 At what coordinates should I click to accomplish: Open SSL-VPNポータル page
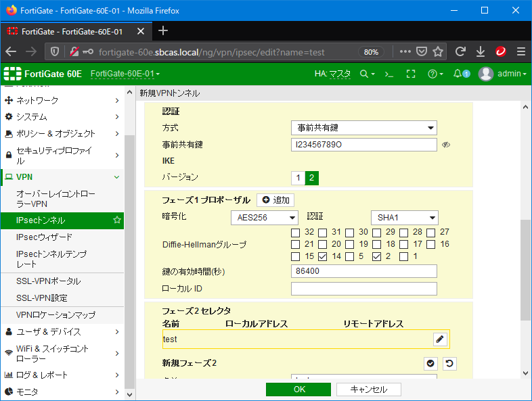(62, 281)
